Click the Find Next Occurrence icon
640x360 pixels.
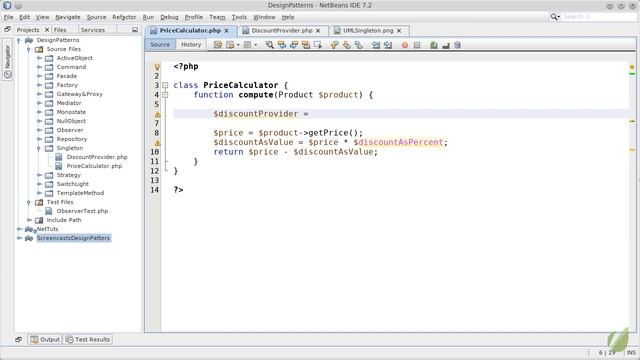294,45
